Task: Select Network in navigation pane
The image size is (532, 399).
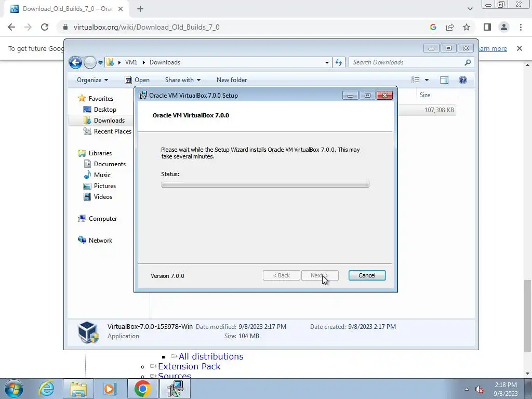Action: [95, 241]
